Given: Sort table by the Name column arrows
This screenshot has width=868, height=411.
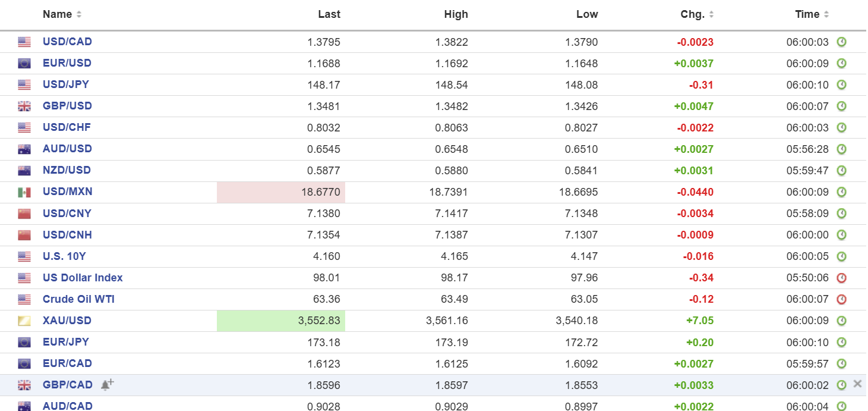Looking at the screenshot, I should tap(79, 14).
